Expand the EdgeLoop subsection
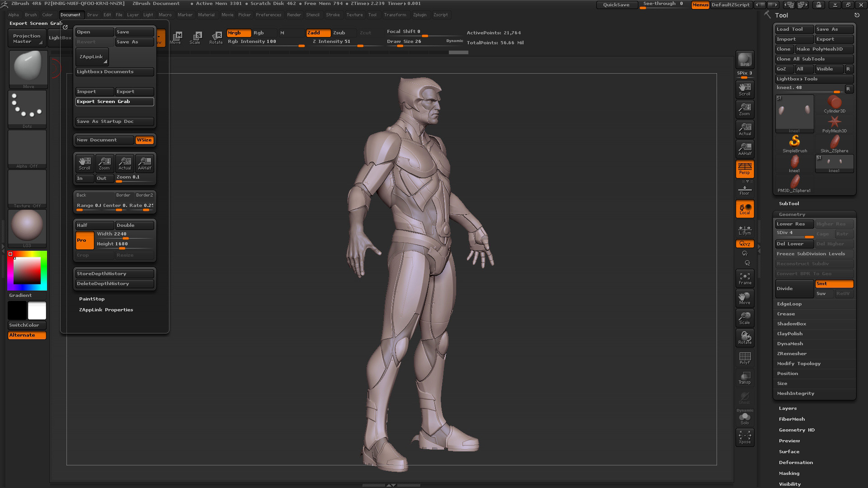Viewport: 868px width, 488px height. (x=789, y=304)
